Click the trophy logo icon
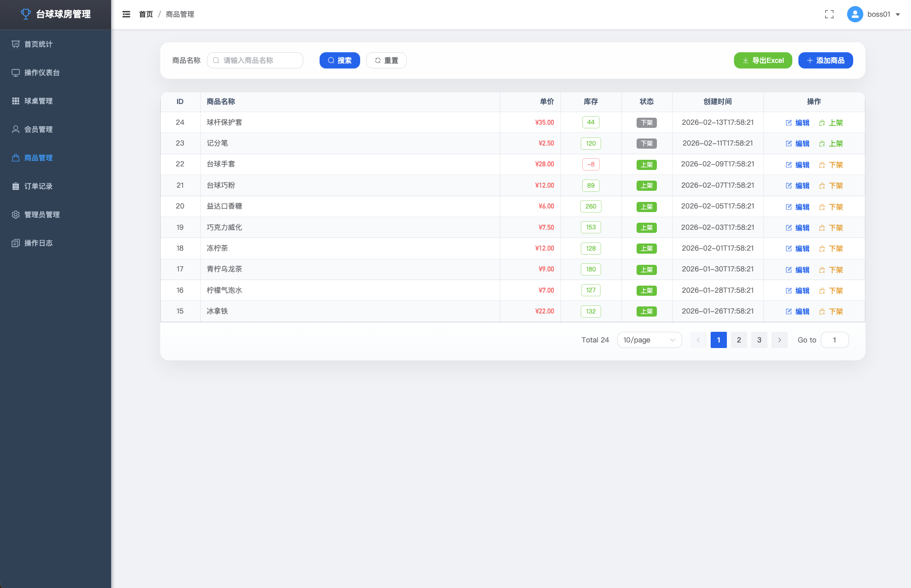This screenshot has height=588, width=911. click(26, 14)
